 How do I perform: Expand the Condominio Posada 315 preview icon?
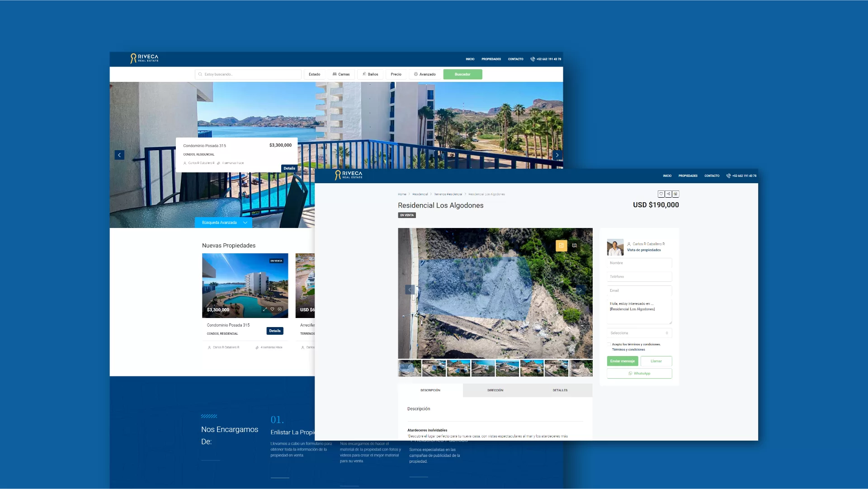pyautogui.click(x=265, y=309)
